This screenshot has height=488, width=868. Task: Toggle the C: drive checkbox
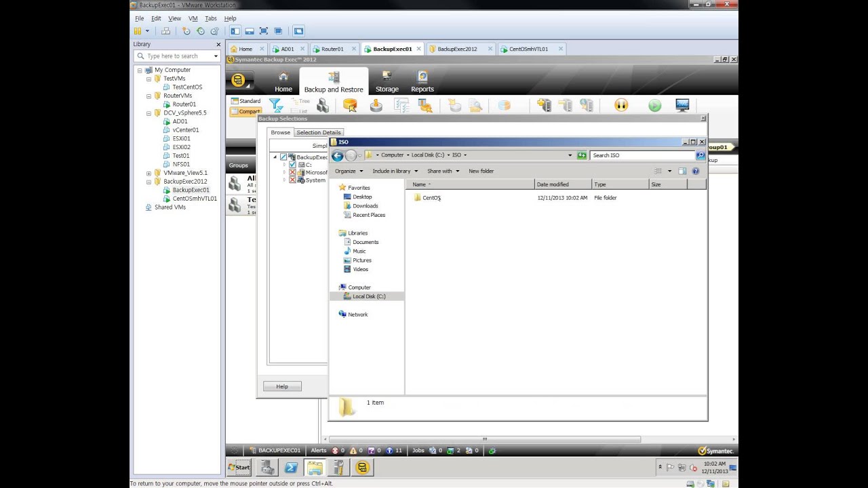[292, 165]
